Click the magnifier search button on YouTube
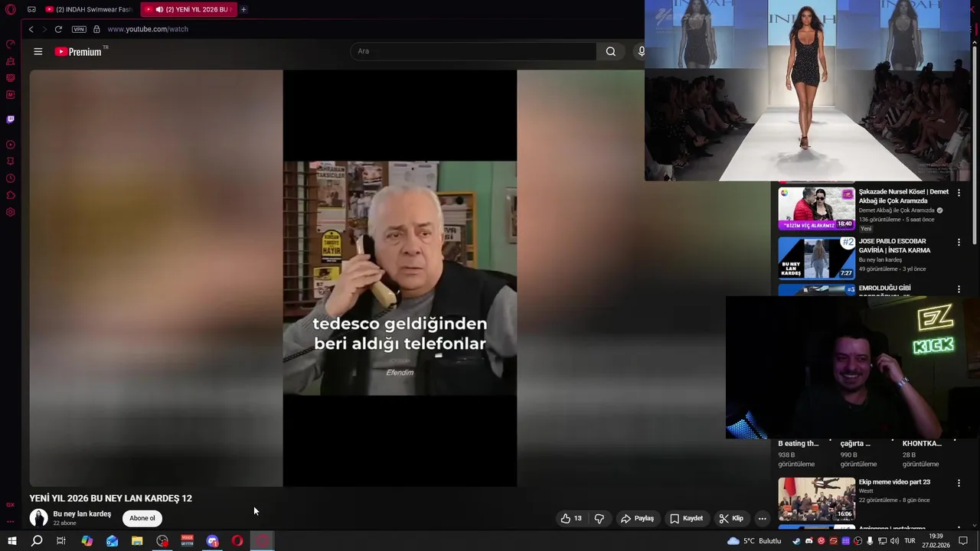Image resolution: width=980 pixels, height=551 pixels. [x=610, y=51]
